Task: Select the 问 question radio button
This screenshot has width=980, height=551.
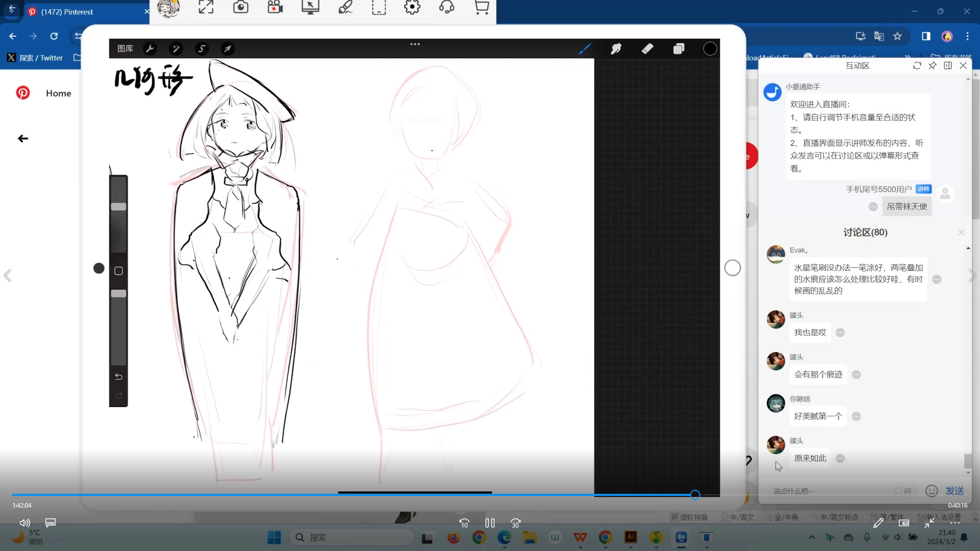Action: (898, 491)
